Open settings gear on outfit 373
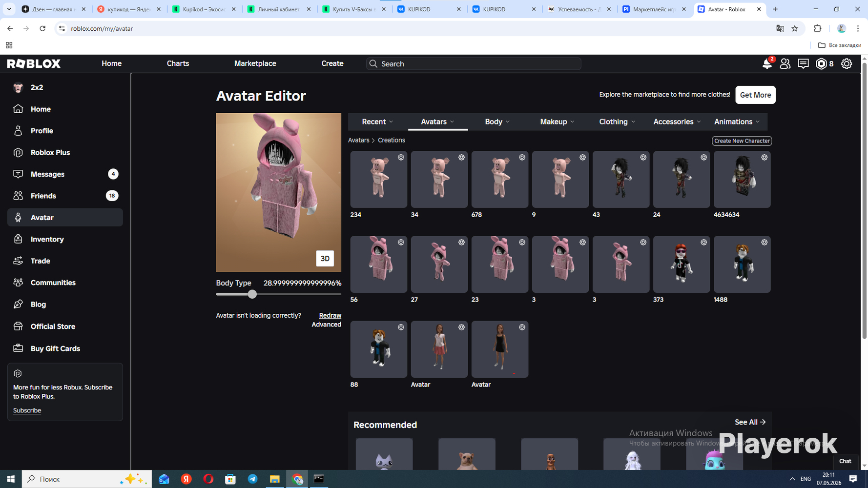 click(703, 242)
